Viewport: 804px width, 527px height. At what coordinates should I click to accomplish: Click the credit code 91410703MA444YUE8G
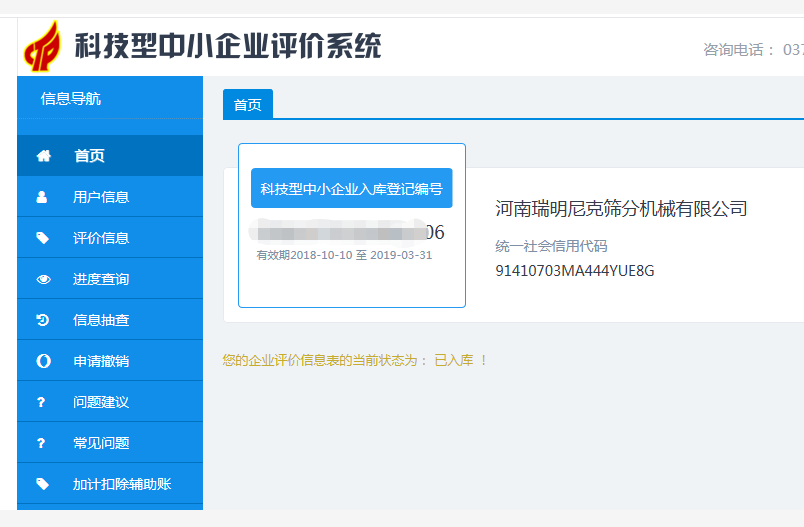tap(574, 270)
